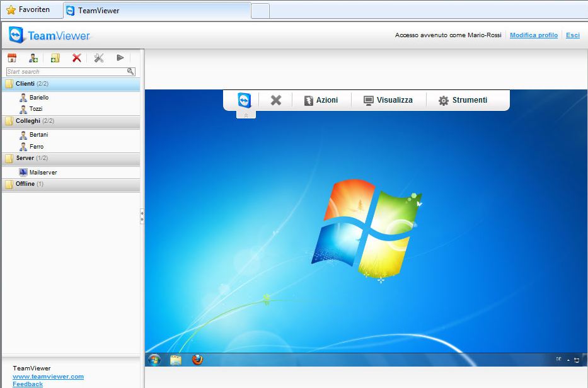Open the home icon in sidebar toolbar
The width and height of the screenshot is (588, 388).
coord(12,58)
